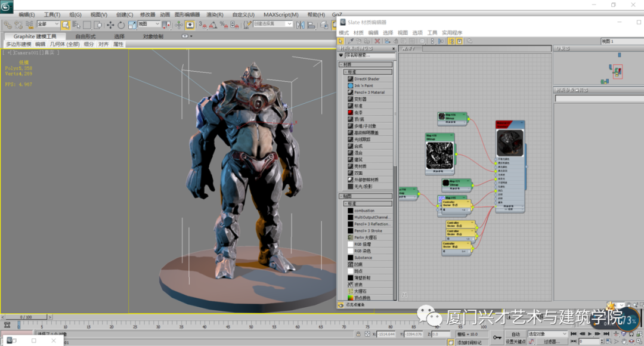Image resolution: width=644 pixels, height=346 pixels.
Task: Toggle Material/Map Browser button in Slate
Action: [451, 41]
